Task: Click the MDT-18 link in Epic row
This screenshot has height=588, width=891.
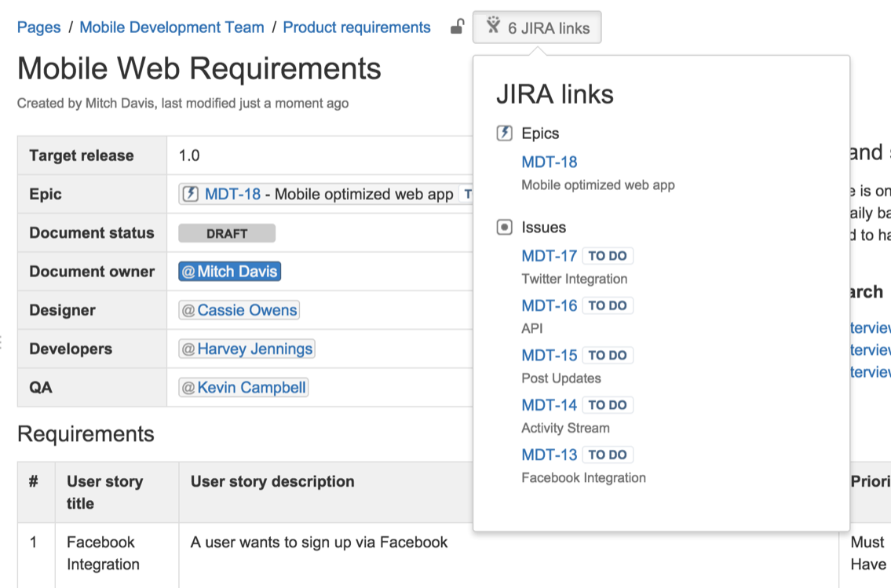Action: click(x=232, y=194)
